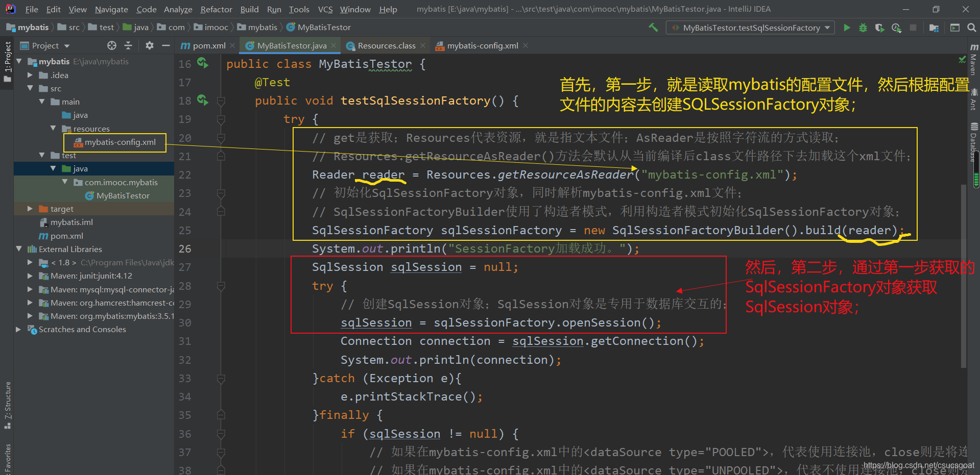Viewport: 980px width, 475px height.
Task: Click the inspection status checkmark at editor top-right
Action: click(x=962, y=60)
